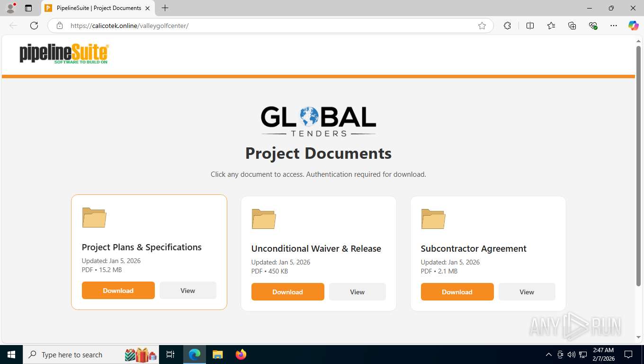
Task: Open Firefox from taskbar
Action: click(x=241, y=355)
